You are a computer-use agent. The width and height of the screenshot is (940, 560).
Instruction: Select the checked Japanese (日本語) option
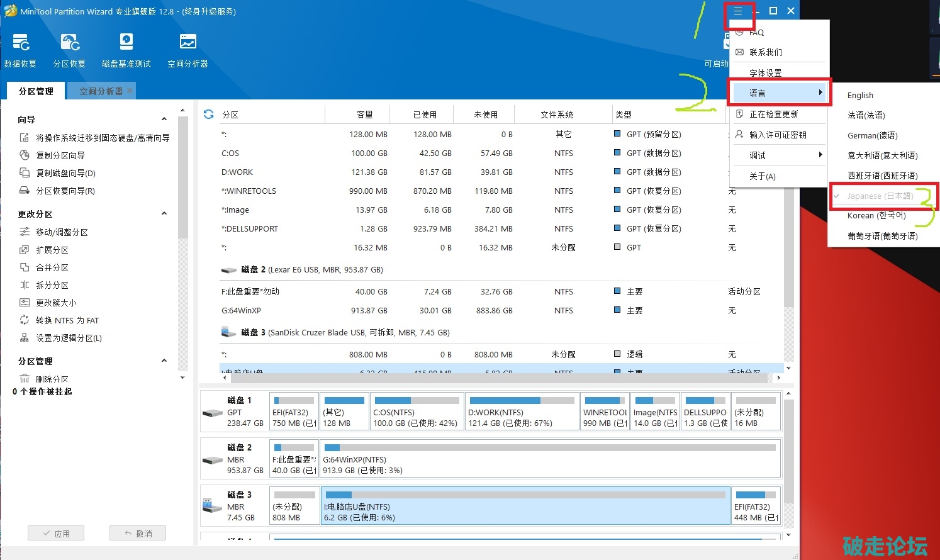tap(880, 196)
